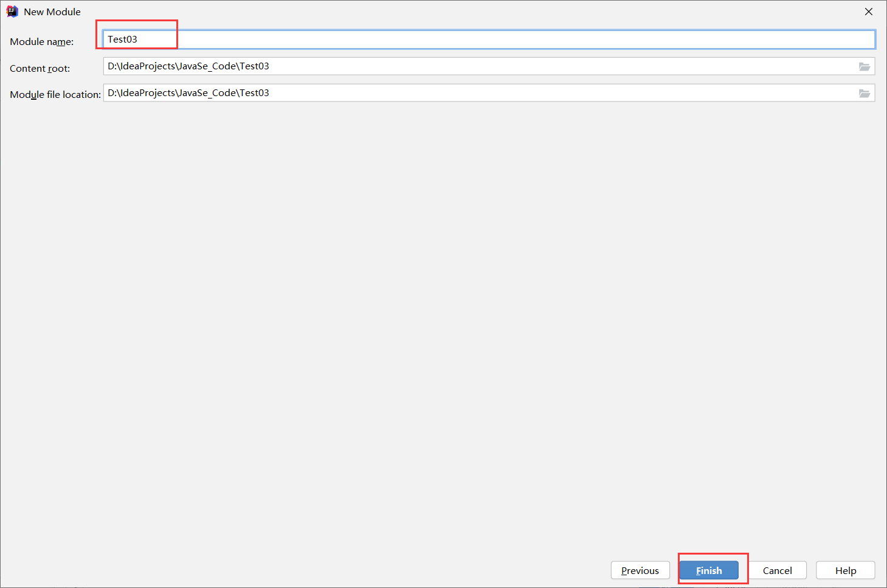The height and width of the screenshot is (588, 887).
Task: Go back with the Previous button
Action: (x=640, y=570)
